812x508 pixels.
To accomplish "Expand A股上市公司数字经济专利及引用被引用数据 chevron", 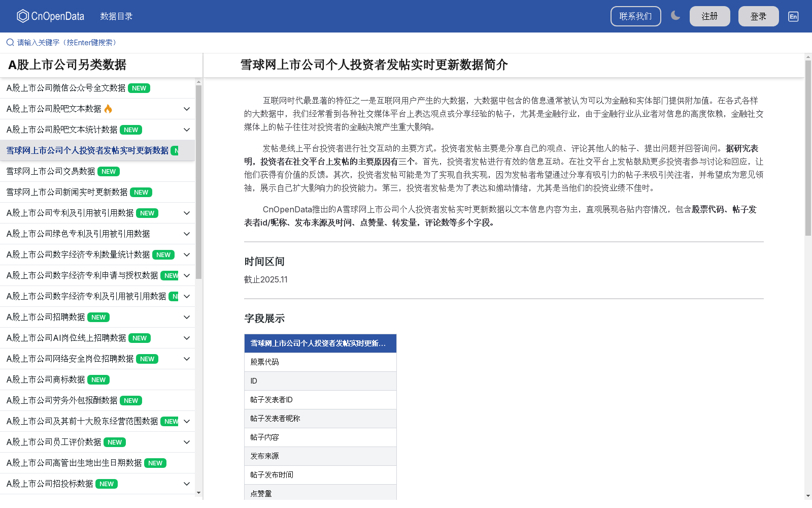I will (x=187, y=296).
